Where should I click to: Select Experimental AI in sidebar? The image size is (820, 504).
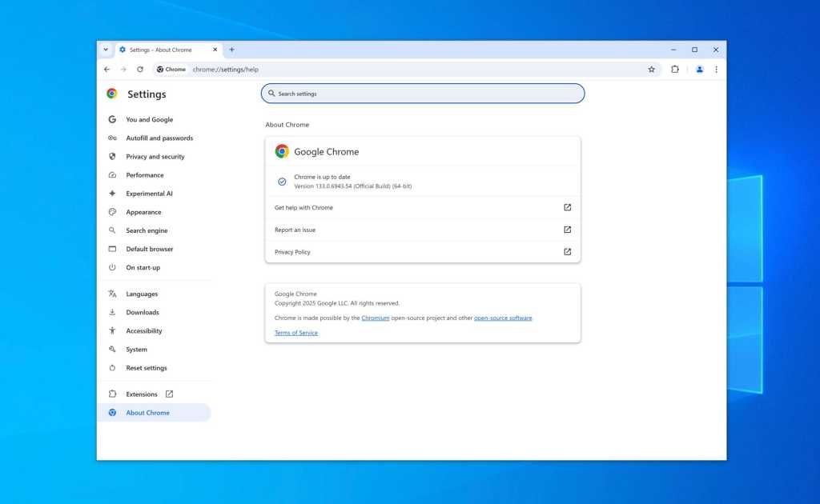(x=149, y=194)
